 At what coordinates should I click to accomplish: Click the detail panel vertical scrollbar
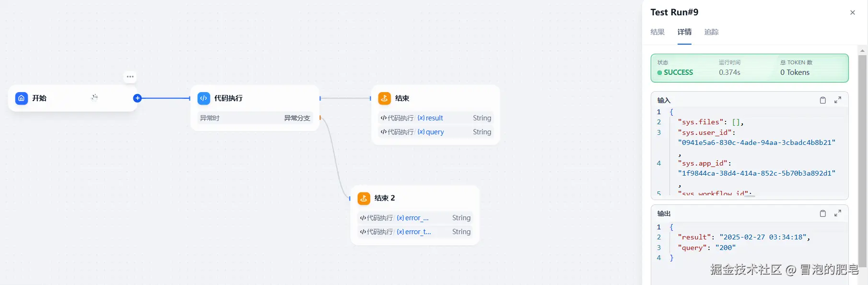(862, 161)
